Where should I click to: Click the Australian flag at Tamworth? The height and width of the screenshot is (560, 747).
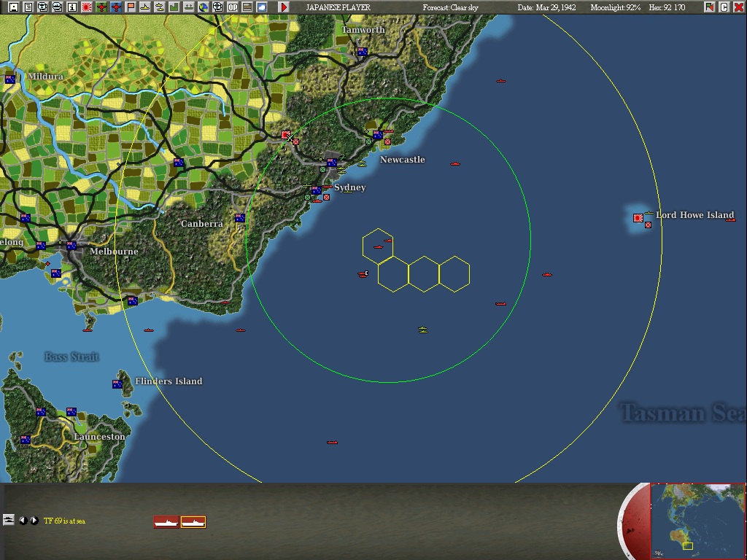363,52
